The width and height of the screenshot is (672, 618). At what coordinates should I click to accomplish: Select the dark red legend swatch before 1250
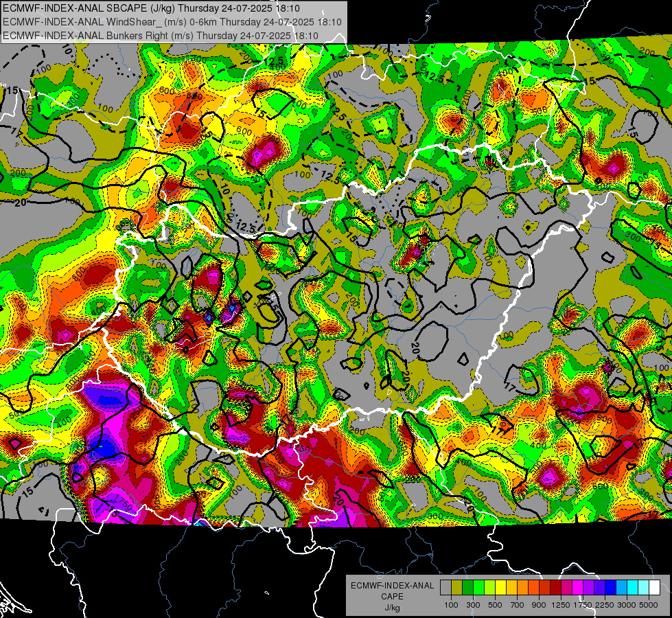point(555,587)
